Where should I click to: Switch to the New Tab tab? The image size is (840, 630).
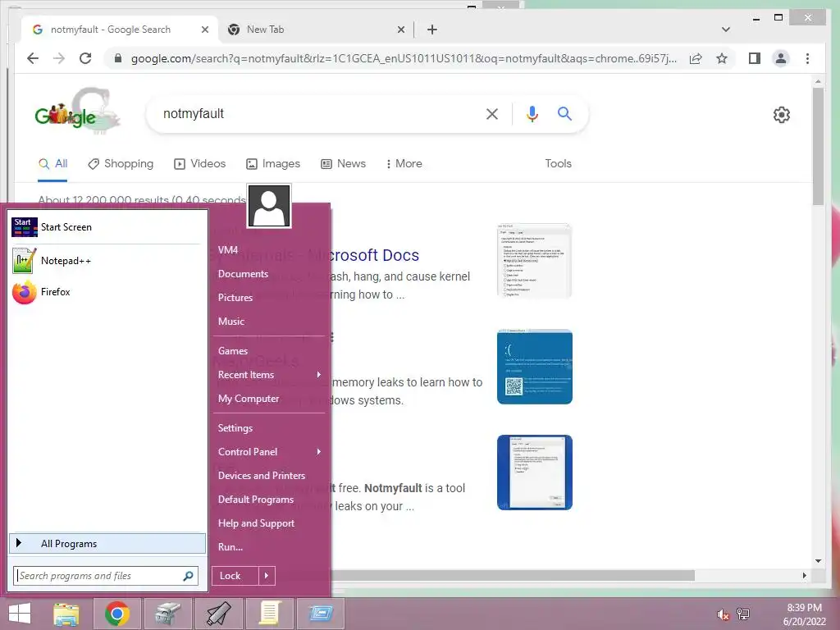click(x=316, y=30)
